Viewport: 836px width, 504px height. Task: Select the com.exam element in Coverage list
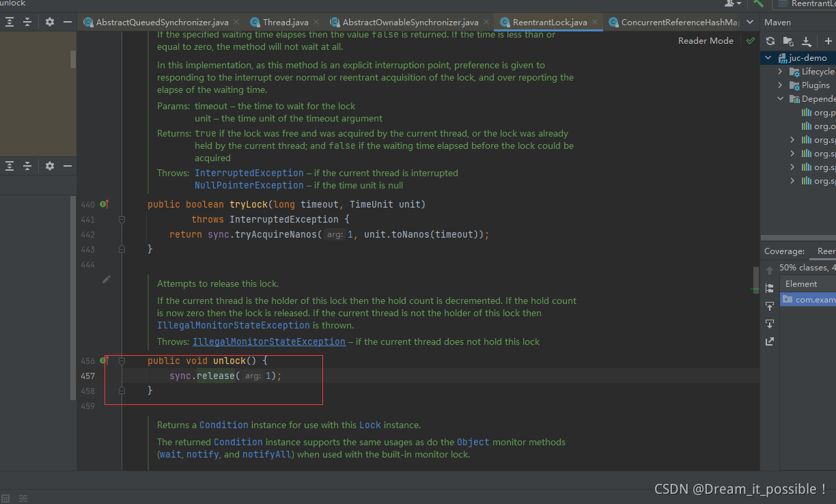(813, 299)
